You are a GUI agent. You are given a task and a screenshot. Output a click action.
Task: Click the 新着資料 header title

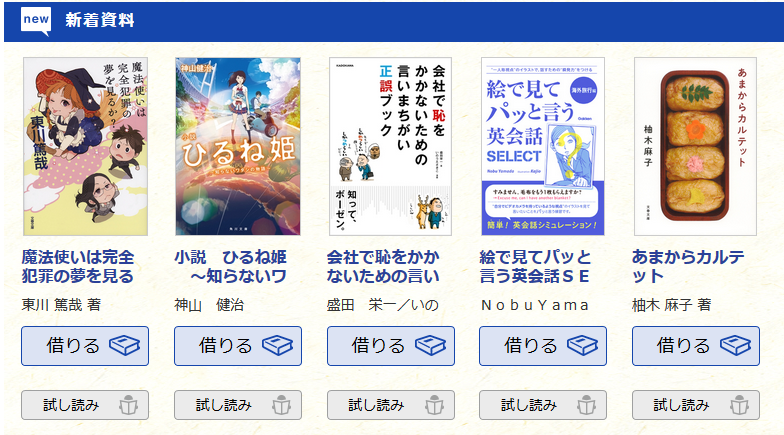tap(100, 20)
